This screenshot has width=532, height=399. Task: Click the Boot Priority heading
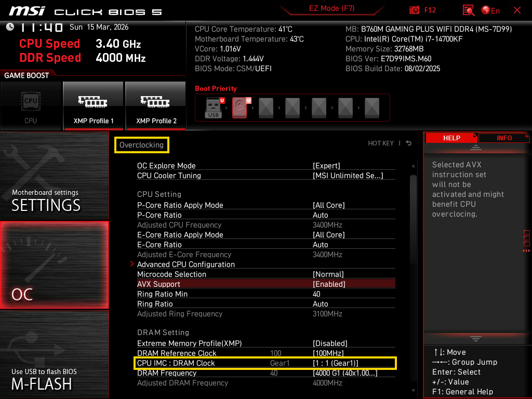216,88
